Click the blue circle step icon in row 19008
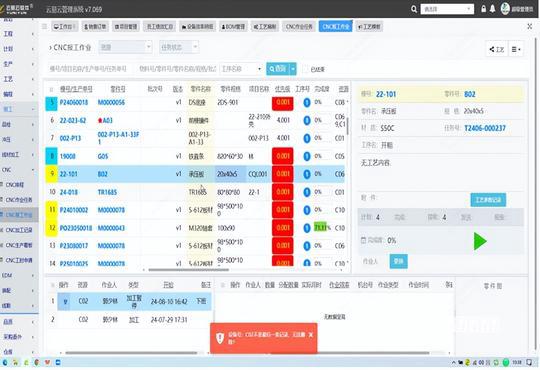 coord(307,156)
